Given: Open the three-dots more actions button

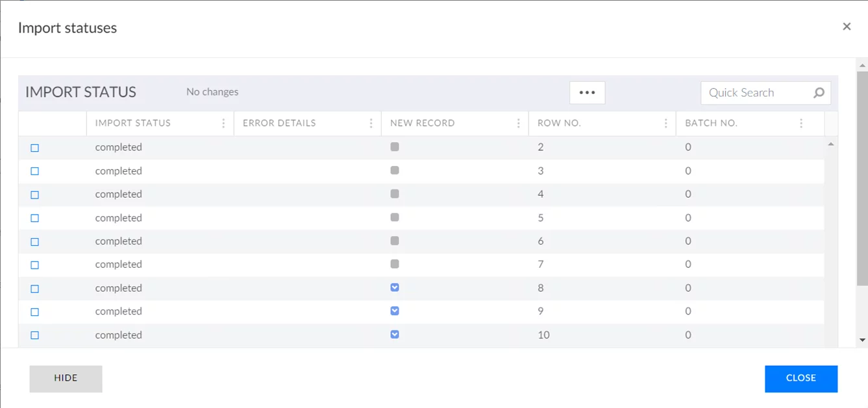Looking at the screenshot, I should (x=587, y=93).
